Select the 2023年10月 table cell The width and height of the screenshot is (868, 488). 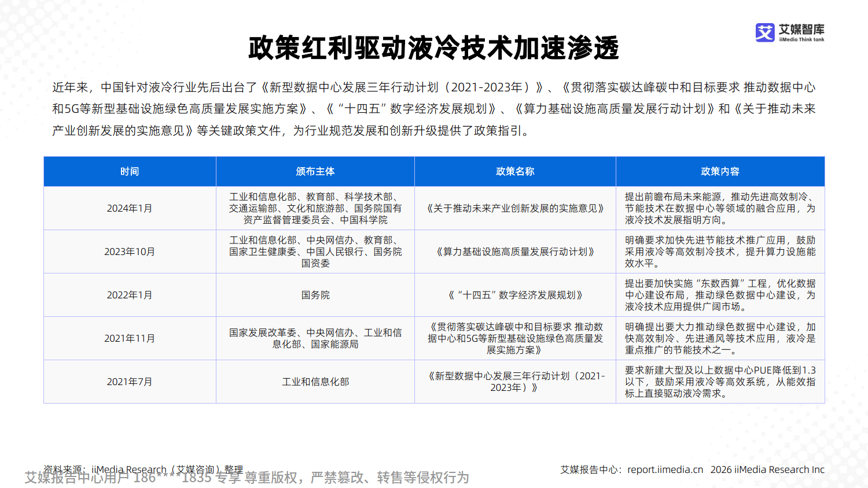tap(129, 251)
